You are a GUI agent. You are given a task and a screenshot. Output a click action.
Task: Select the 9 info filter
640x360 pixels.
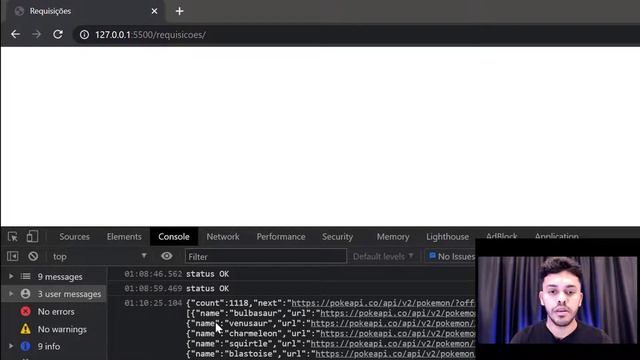pos(49,346)
